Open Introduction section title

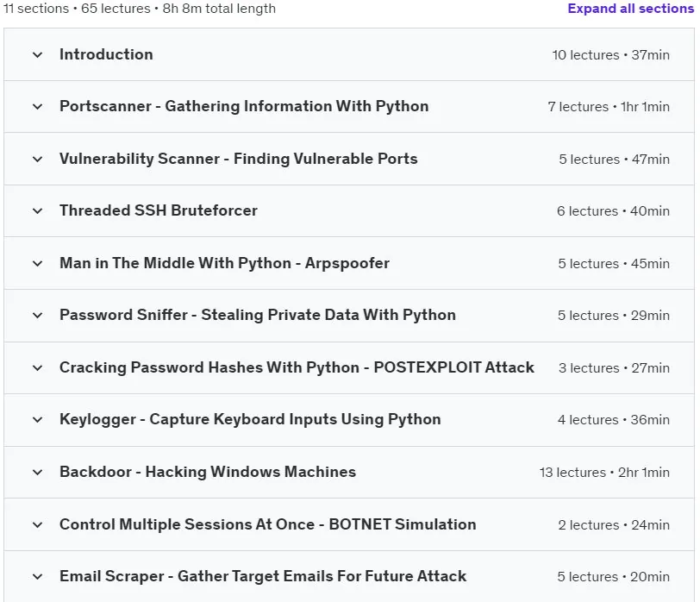[106, 54]
